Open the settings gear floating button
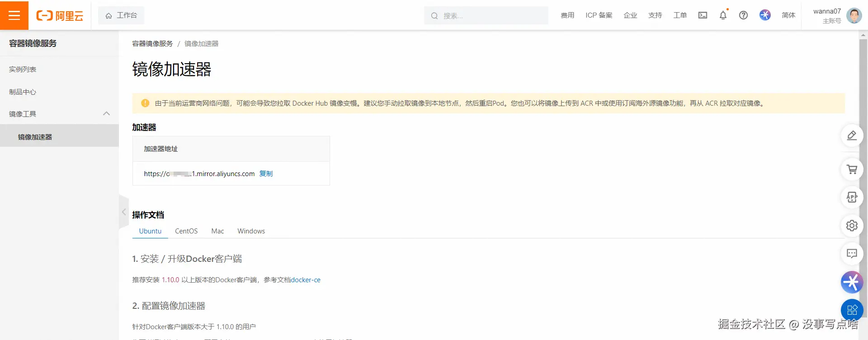Screen dimensions: 868x340 coord(852,225)
